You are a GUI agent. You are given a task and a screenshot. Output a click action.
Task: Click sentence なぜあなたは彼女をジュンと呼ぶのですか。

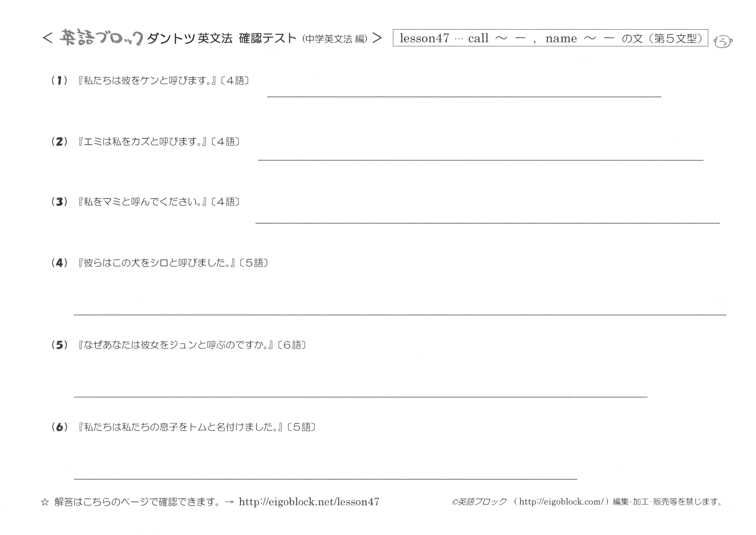click(176, 345)
